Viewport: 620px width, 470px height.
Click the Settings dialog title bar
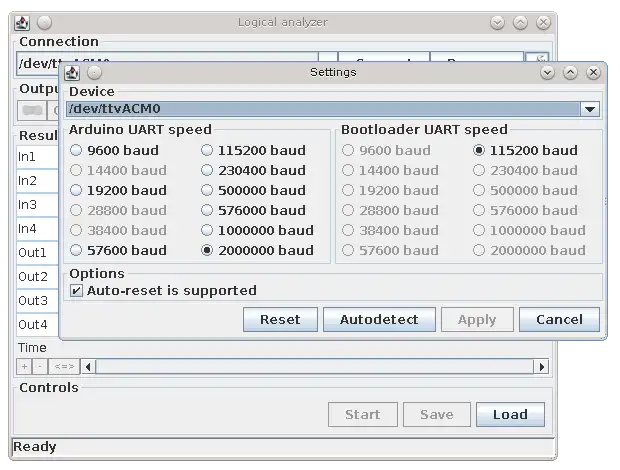click(x=333, y=73)
